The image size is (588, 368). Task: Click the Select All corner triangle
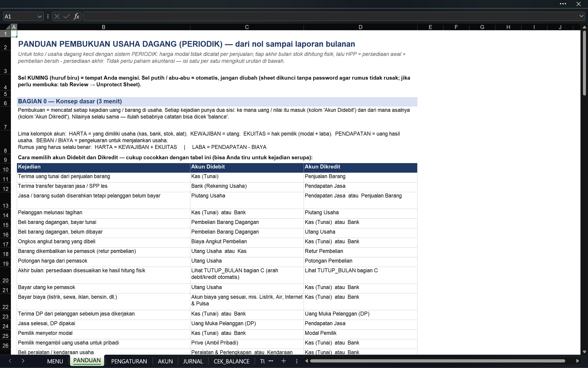pyautogui.click(x=8, y=27)
